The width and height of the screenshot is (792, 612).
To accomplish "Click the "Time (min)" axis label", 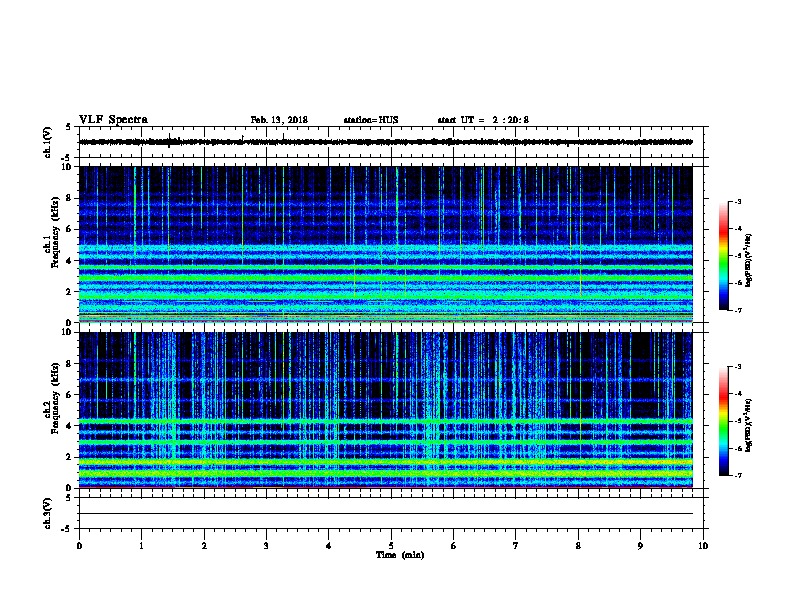I will point(400,555).
